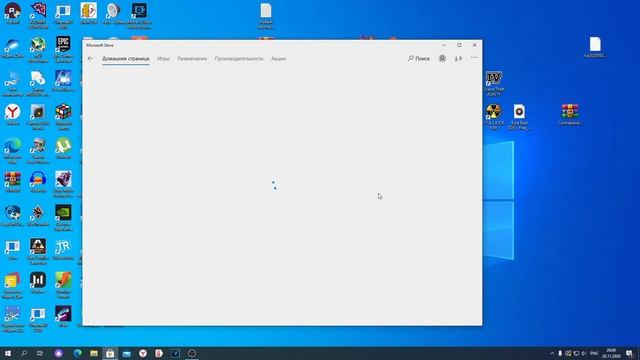Open the volume speaker tray icon

[x=584, y=353]
